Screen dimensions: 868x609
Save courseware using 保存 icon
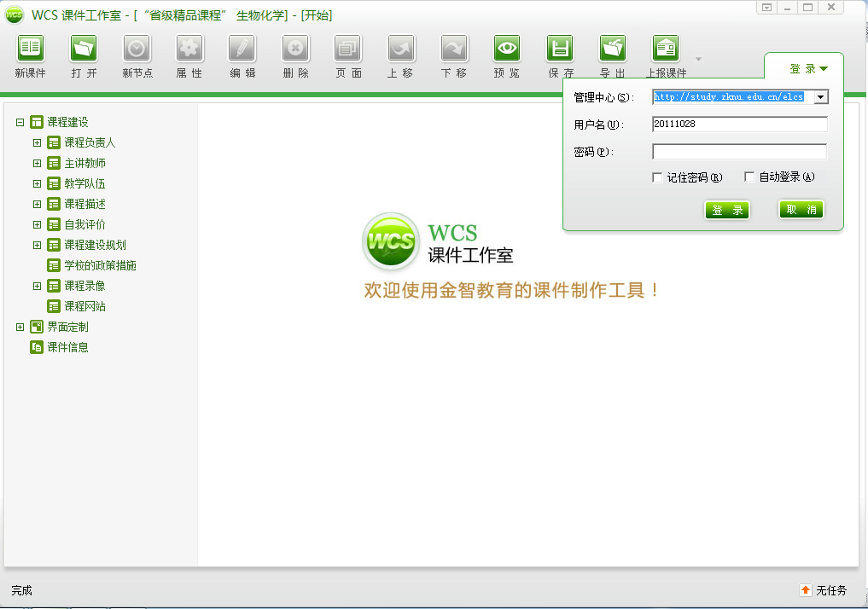click(560, 48)
